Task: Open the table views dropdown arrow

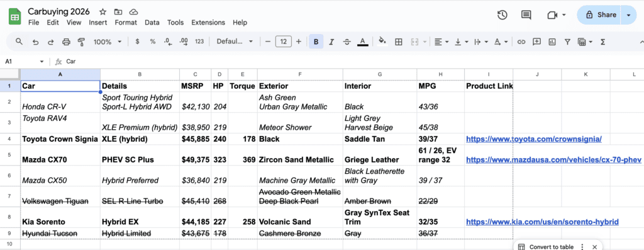Action: point(591,42)
